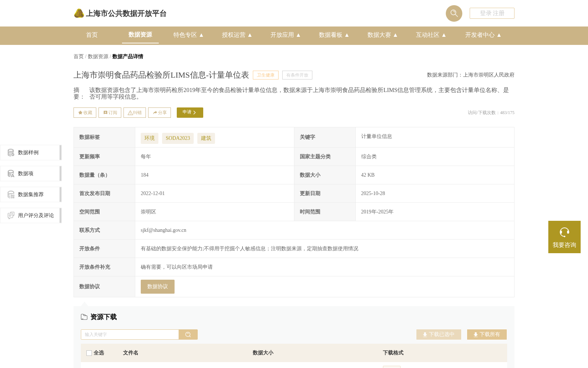Click the 分享 share button

(x=159, y=113)
